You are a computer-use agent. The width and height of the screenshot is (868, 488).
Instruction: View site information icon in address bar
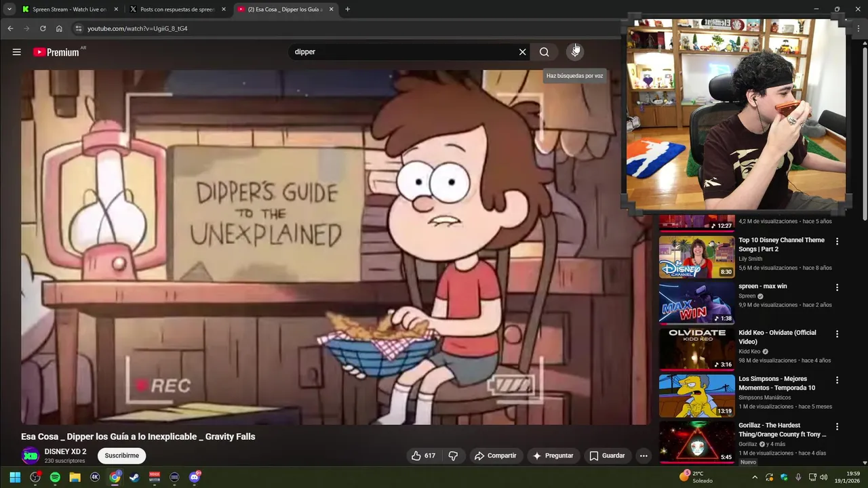79,28
